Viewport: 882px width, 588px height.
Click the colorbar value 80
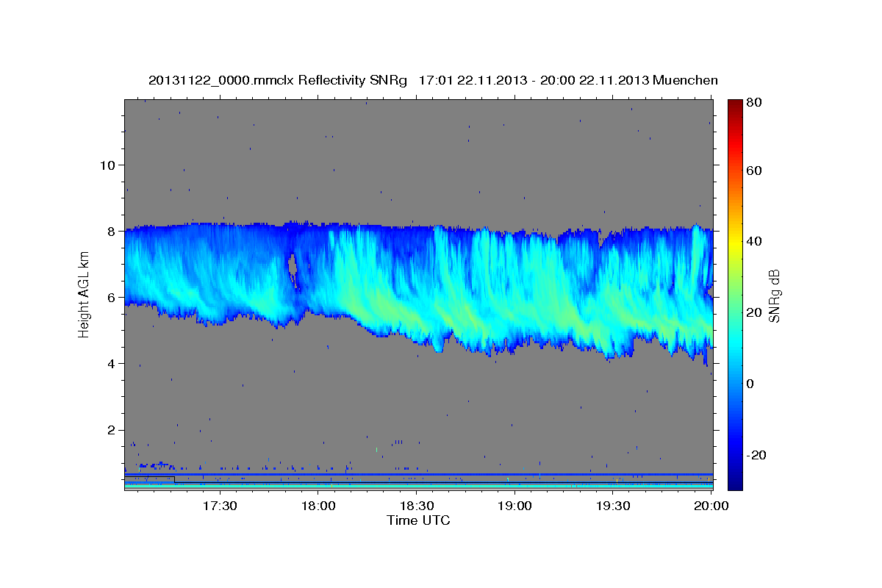click(753, 103)
